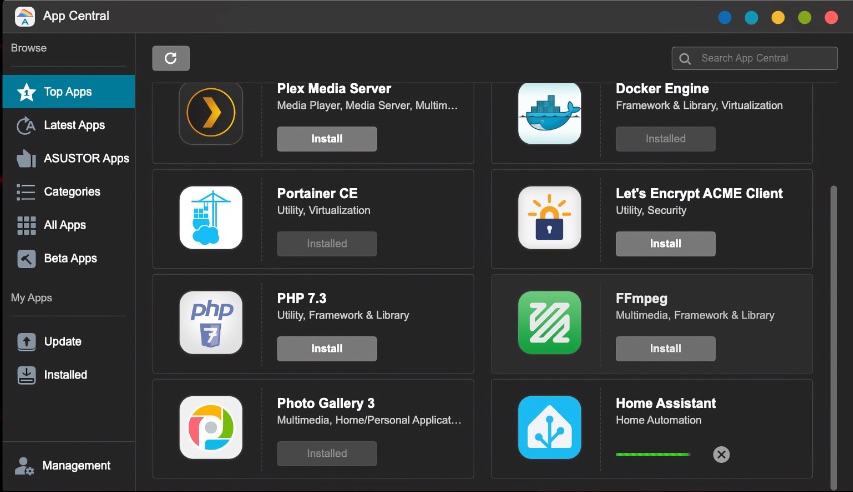Click the 'Browse' section heading
The image size is (853, 492).
pyautogui.click(x=29, y=48)
